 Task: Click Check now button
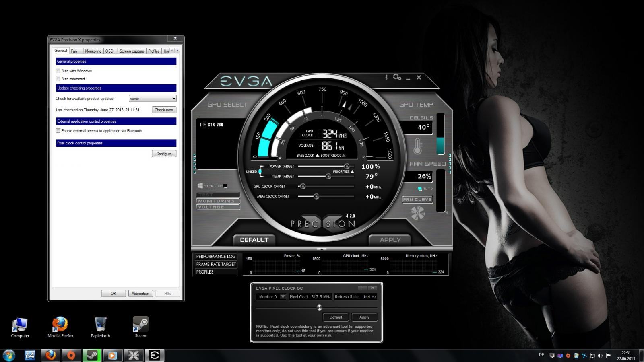tap(164, 110)
